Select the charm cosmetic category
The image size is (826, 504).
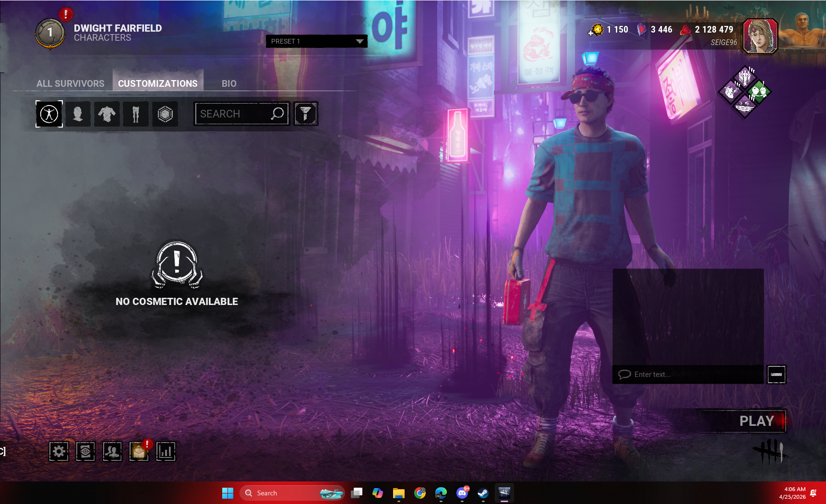point(165,114)
